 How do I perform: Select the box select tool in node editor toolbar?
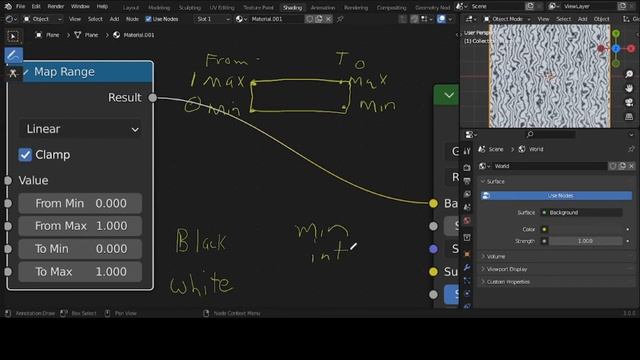13,37
